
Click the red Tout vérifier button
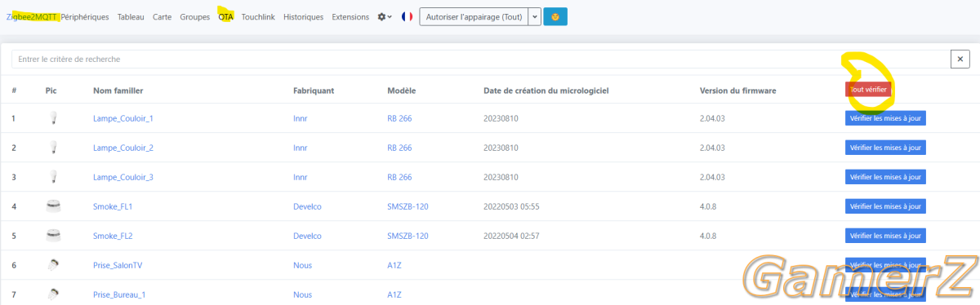point(868,90)
